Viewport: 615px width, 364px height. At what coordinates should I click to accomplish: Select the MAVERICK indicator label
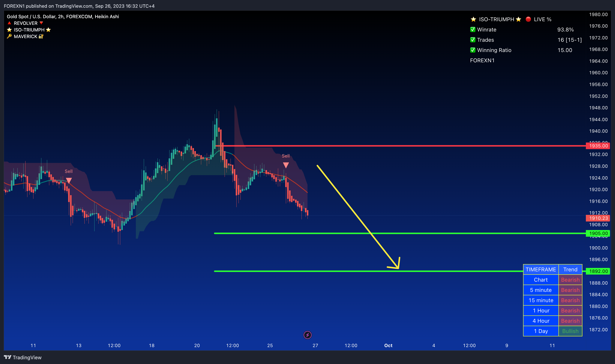point(25,36)
